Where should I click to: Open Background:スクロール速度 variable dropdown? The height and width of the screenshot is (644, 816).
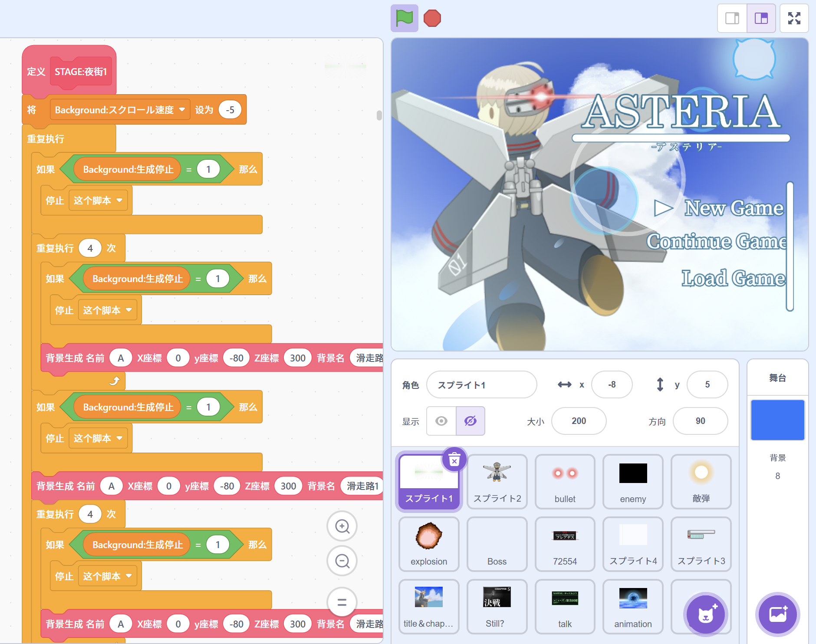pos(120,110)
